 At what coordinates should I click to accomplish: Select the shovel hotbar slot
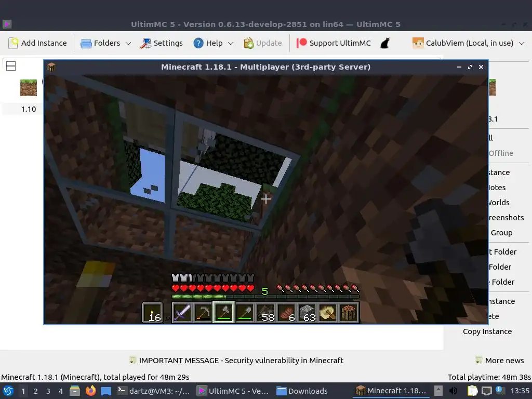[245, 312]
